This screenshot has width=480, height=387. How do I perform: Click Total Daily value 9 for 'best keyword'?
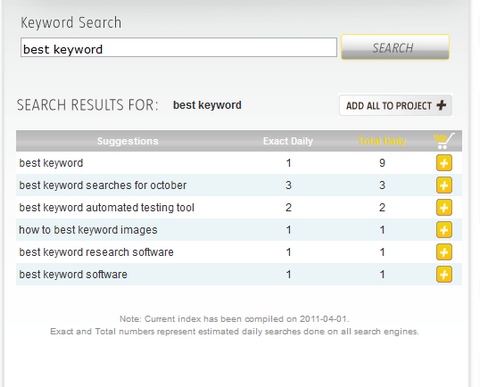tap(382, 163)
